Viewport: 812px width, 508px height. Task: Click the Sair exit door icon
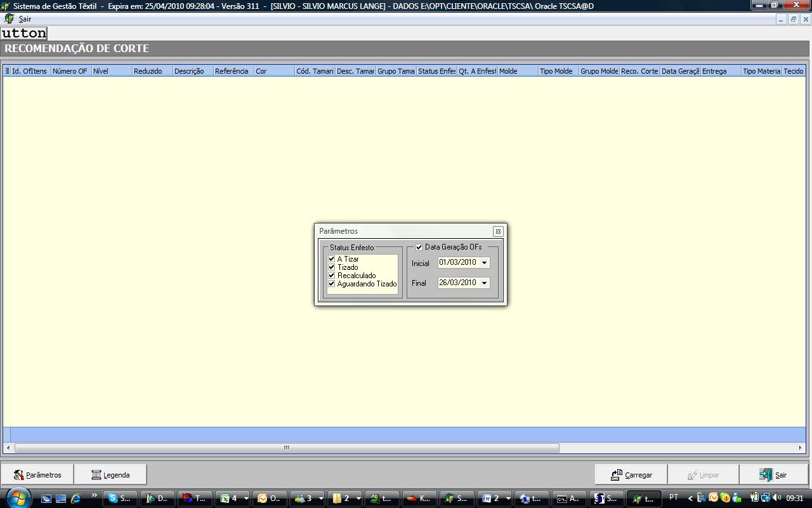766,475
